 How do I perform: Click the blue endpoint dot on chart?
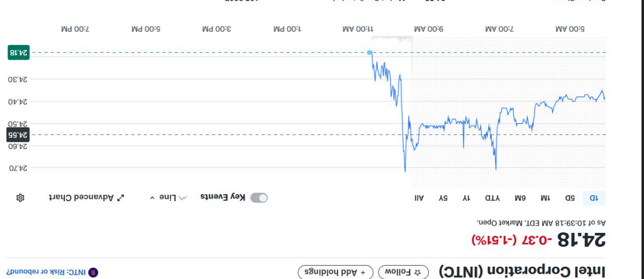coord(369,53)
